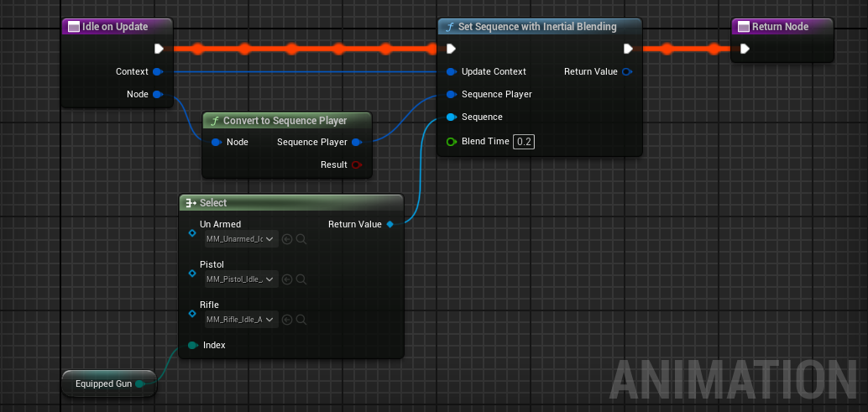Click the Sequence Player input pin on Set Sequence
Image resolution: width=868 pixels, height=412 pixels.
[x=451, y=95]
